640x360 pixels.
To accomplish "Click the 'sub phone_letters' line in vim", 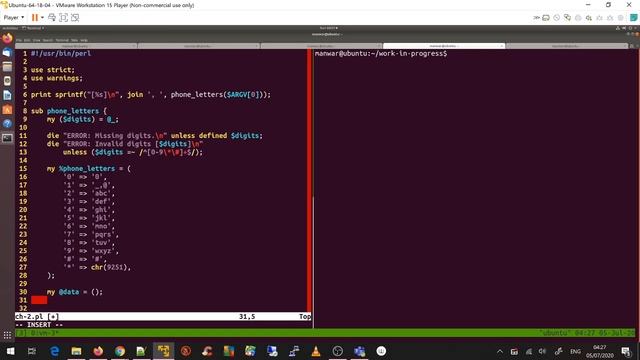I will coord(69,111).
